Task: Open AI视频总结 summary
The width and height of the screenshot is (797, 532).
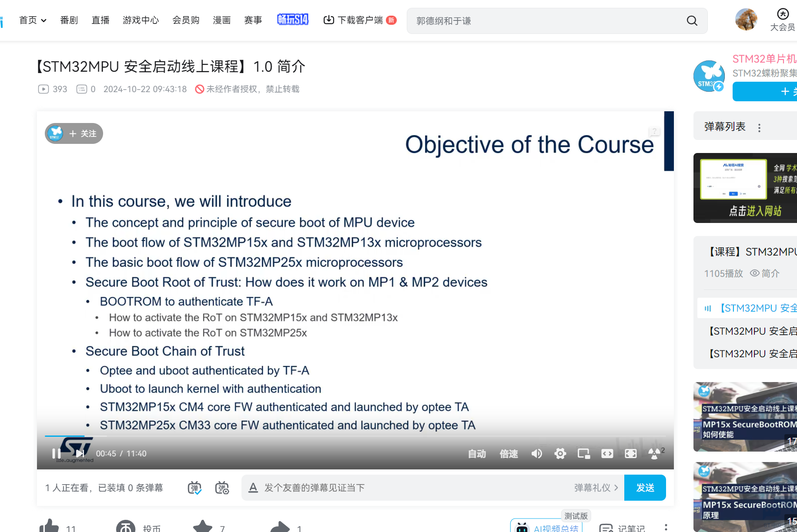Action: click(546, 527)
